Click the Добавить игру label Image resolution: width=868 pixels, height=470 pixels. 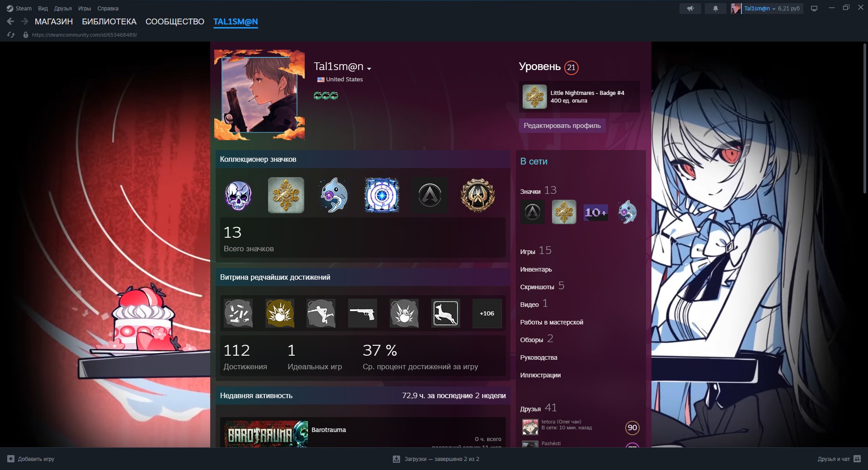tap(36, 459)
